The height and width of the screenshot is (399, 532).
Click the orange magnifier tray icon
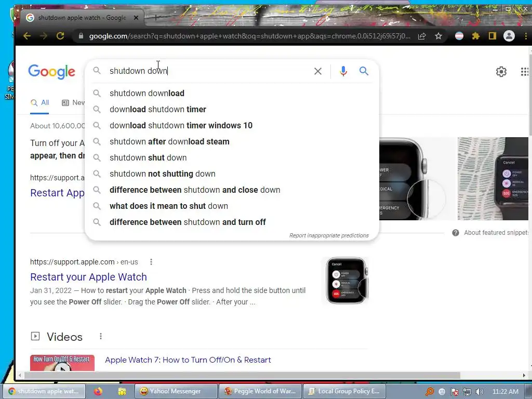(430, 392)
